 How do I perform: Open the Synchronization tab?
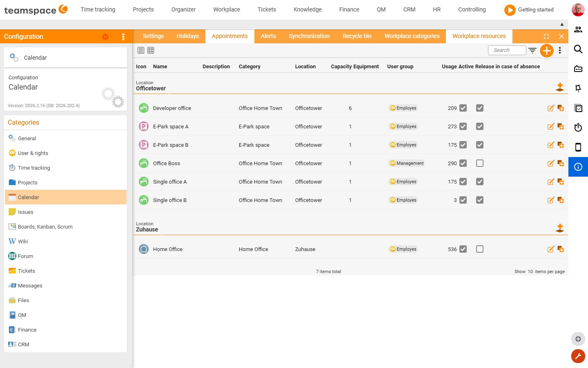tap(309, 36)
